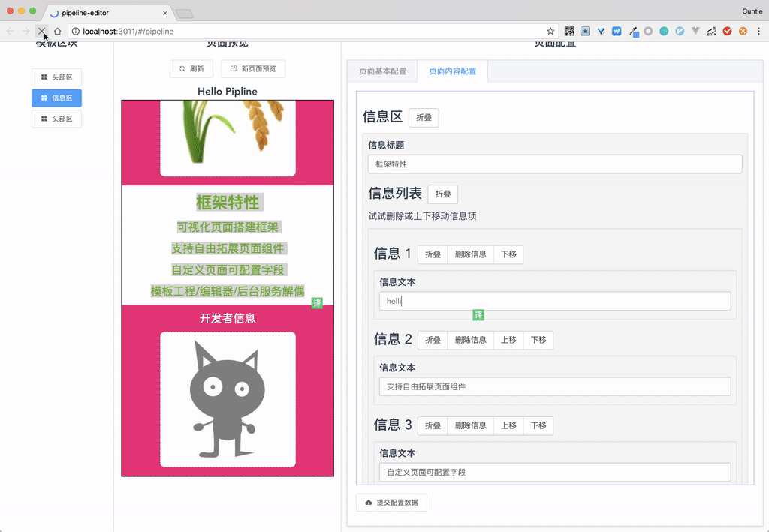769x532 pixels.
Task: Select the 页面内容配置 tab
Action: (452, 71)
